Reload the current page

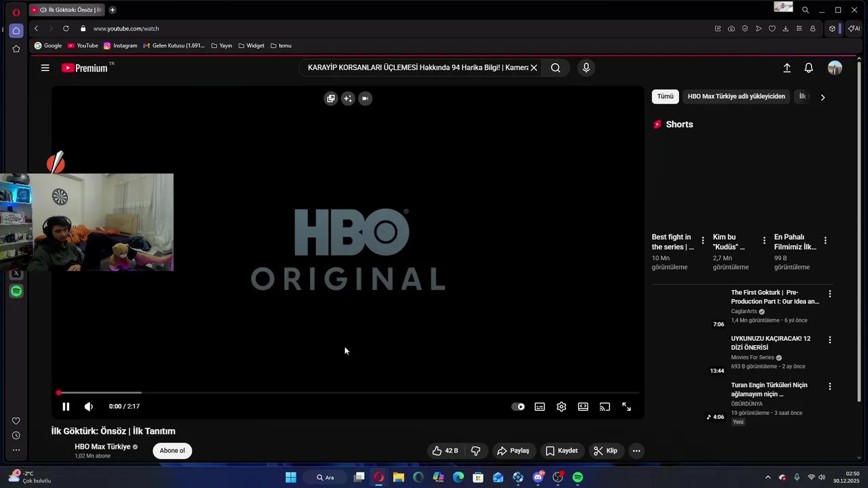tap(66, 28)
